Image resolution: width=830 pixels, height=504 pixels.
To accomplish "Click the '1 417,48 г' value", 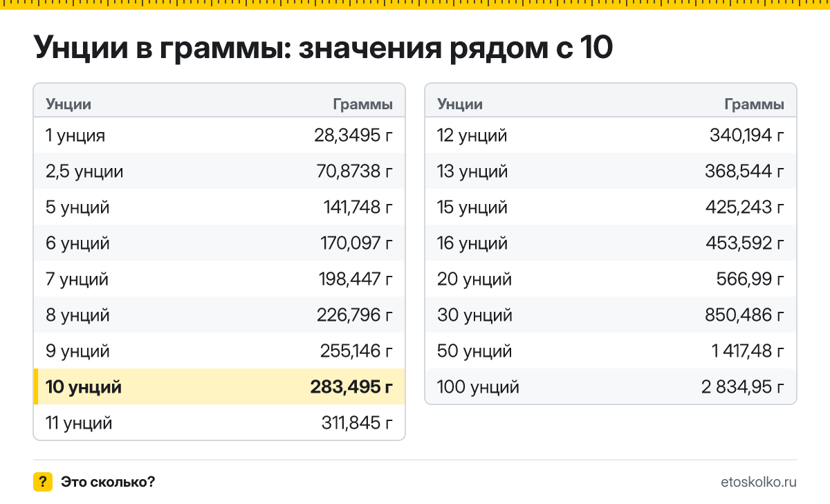I will coord(748,351).
